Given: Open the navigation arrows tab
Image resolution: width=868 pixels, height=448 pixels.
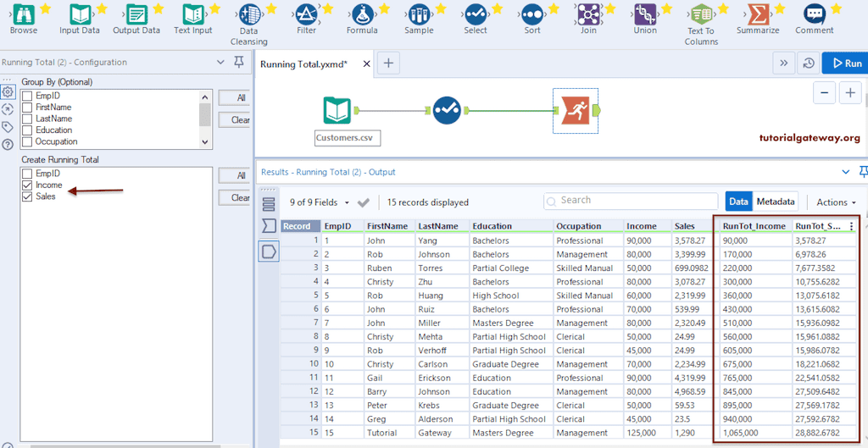Looking at the screenshot, I should pyautogui.click(x=8, y=109).
